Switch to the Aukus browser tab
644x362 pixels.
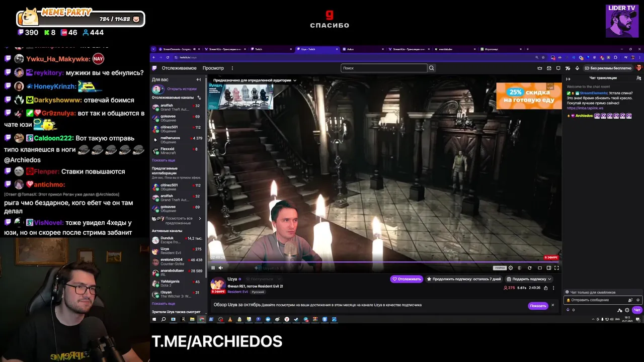pyautogui.click(x=362, y=49)
